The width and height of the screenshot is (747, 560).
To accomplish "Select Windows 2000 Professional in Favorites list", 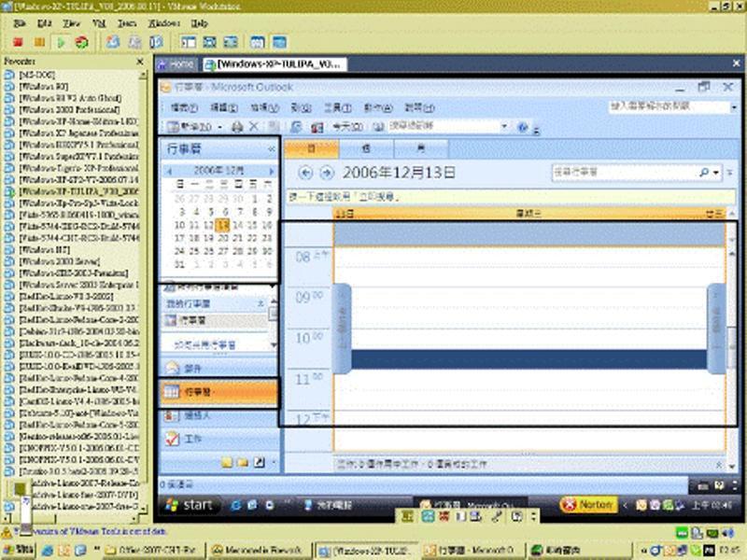I will click(x=69, y=109).
